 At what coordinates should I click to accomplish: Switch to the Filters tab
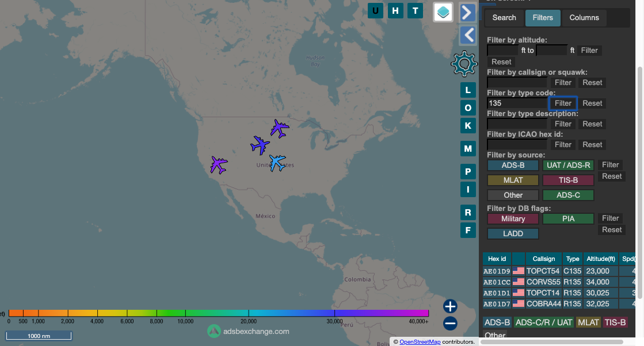543,18
